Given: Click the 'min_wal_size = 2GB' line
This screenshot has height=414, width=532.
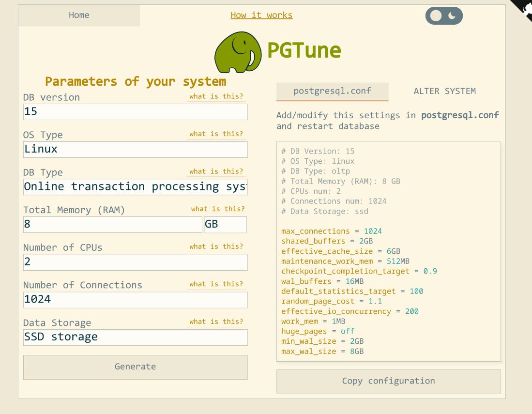Looking at the screenshot, I should pos(322,341).
